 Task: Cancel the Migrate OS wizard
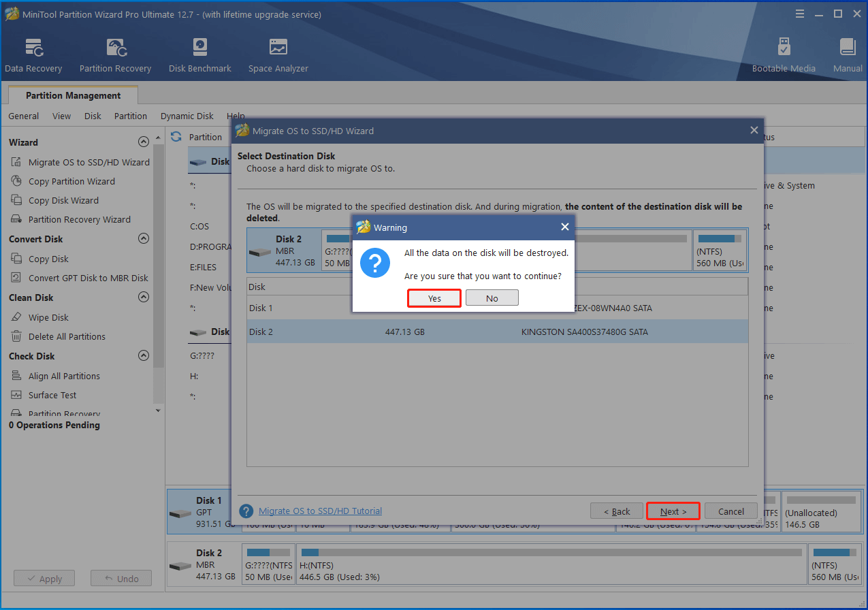point(731,511)
